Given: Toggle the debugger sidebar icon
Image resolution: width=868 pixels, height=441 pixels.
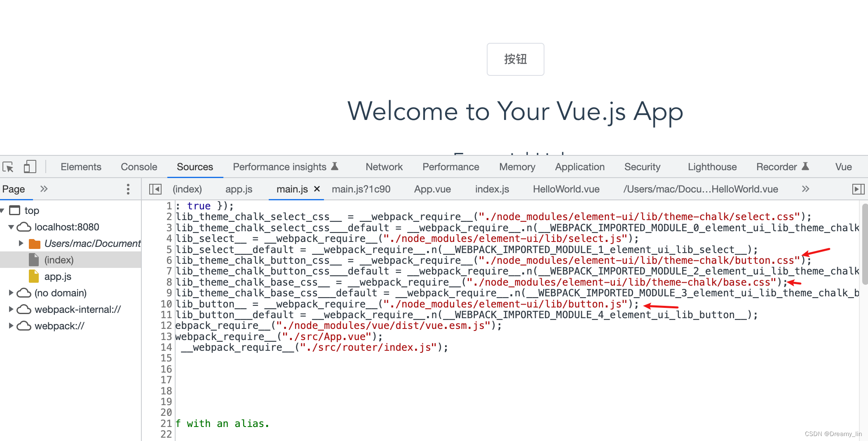Looking at the screenshot, I should [x=858, y=189].
